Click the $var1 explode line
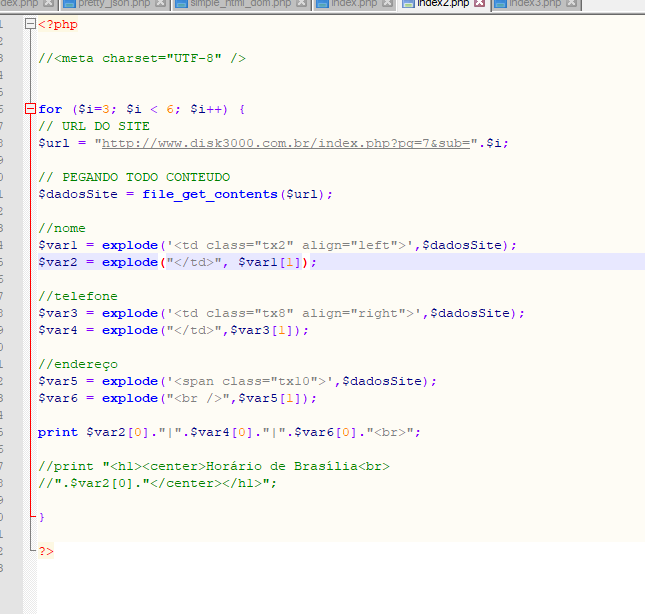This screenshot has height=614, width=645. click(x=277, y=245)
